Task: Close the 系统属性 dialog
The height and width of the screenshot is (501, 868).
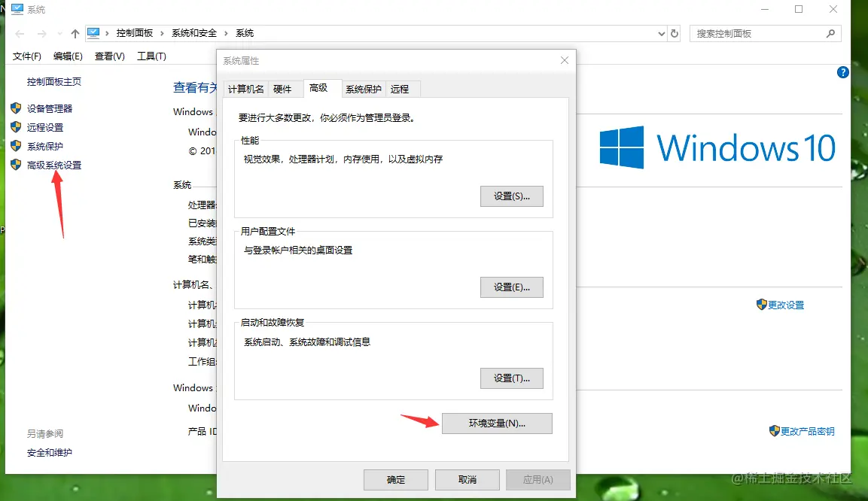Action: tap(564, 60)
